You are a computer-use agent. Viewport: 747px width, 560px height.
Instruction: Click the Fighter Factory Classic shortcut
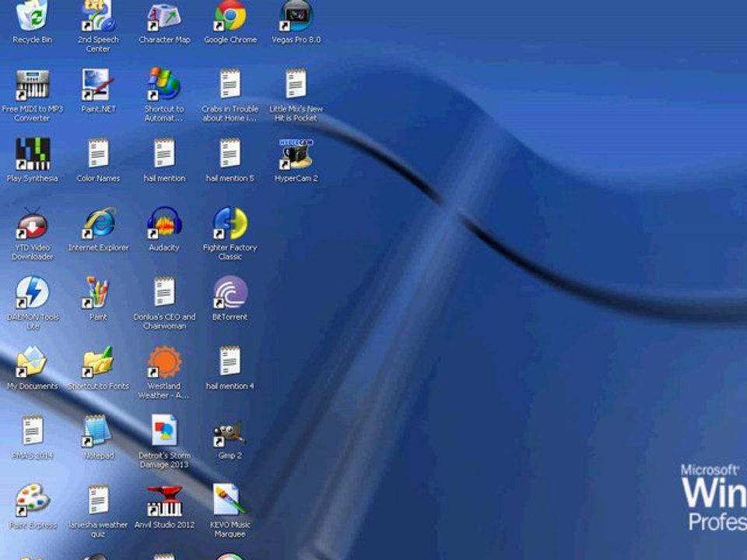click(x=230, y=223)
